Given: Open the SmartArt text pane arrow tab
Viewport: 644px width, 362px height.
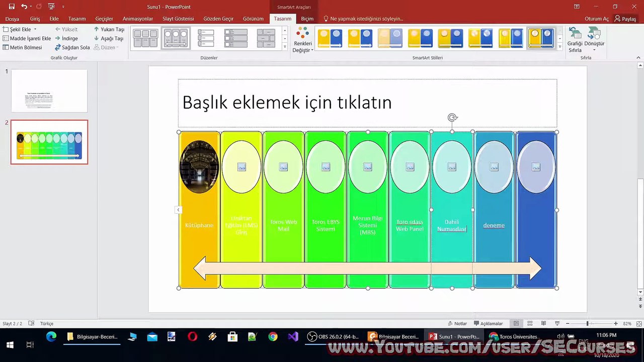Looking at the screenshot, I should coord(178,210).
